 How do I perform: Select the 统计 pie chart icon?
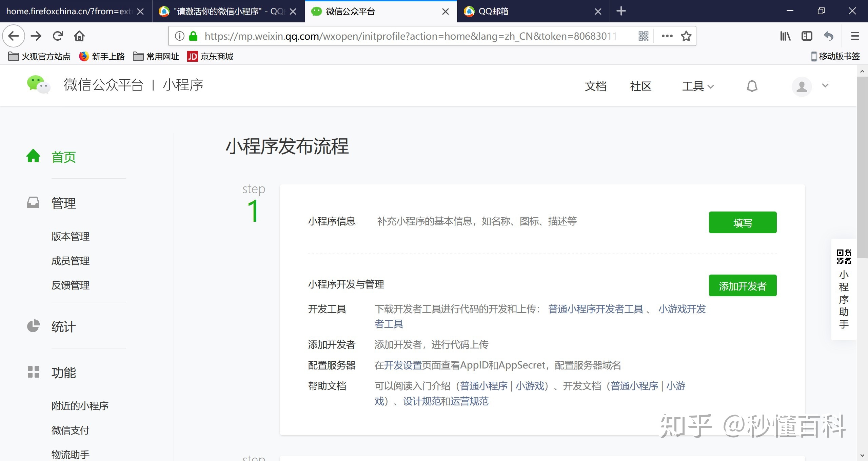pyautogui.click(x=33, y=326)
